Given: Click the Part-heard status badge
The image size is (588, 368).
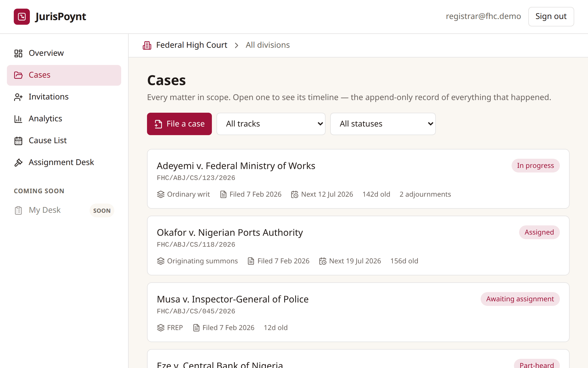Looking at the screenshot, I should click(537, 364).
